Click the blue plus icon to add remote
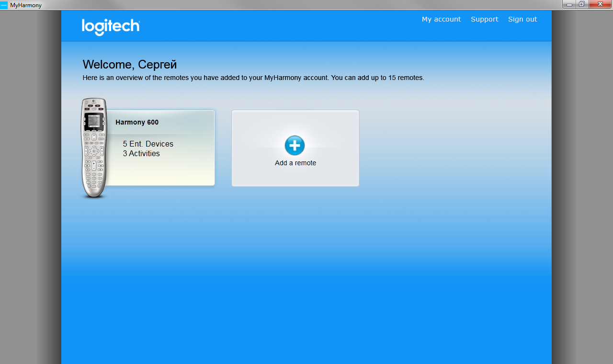Screen dimensions: 613x364 coord(295,146)
